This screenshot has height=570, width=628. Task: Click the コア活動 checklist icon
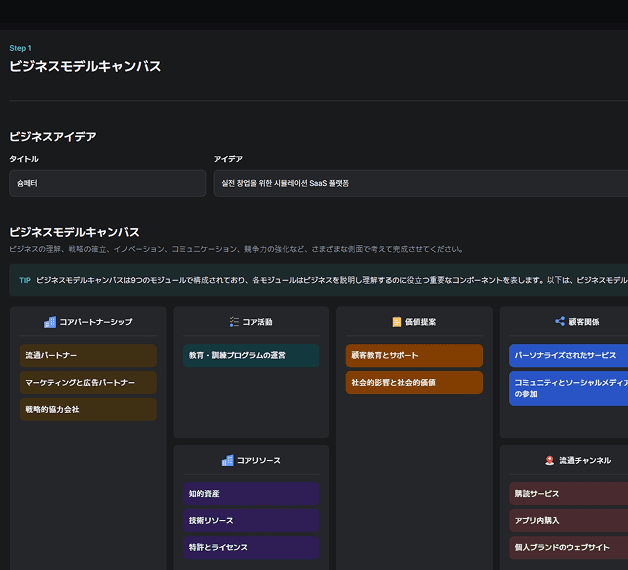click(x=234, y=322)
